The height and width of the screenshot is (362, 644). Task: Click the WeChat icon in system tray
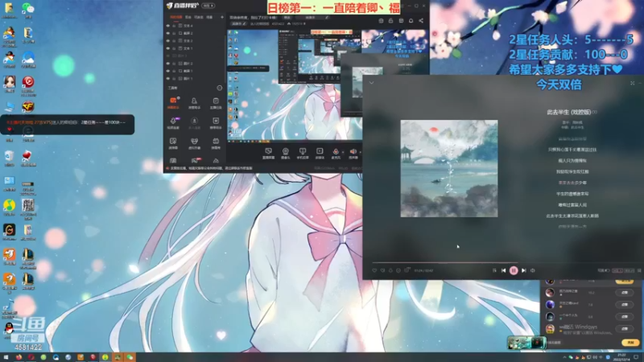(571, 357)
